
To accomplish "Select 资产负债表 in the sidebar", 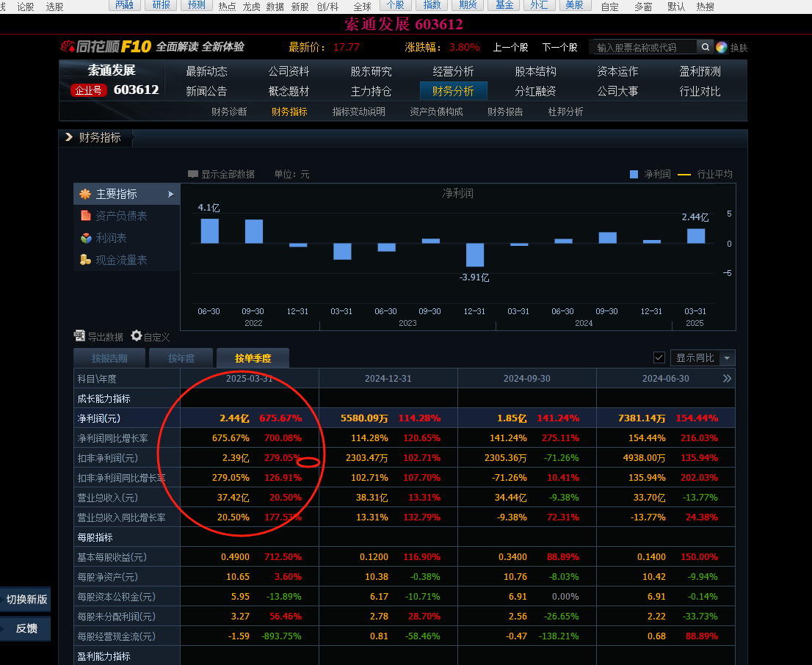I will click(x=121, y=216).
